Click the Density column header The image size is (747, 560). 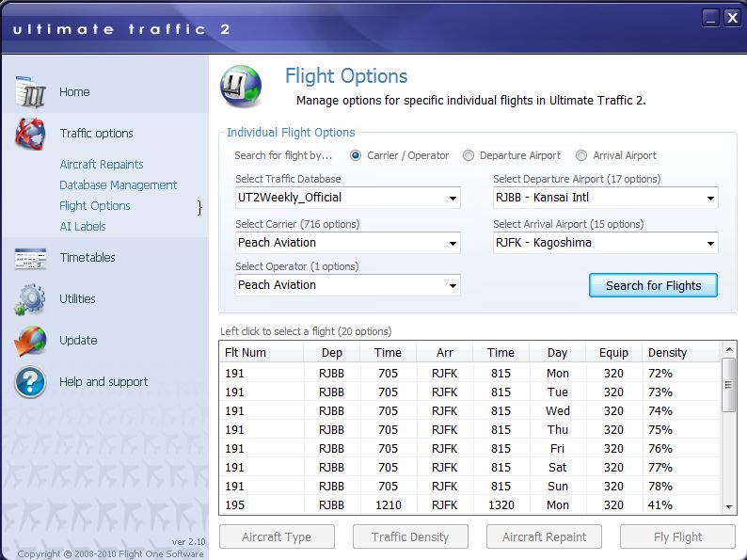[x=681, y=353]
